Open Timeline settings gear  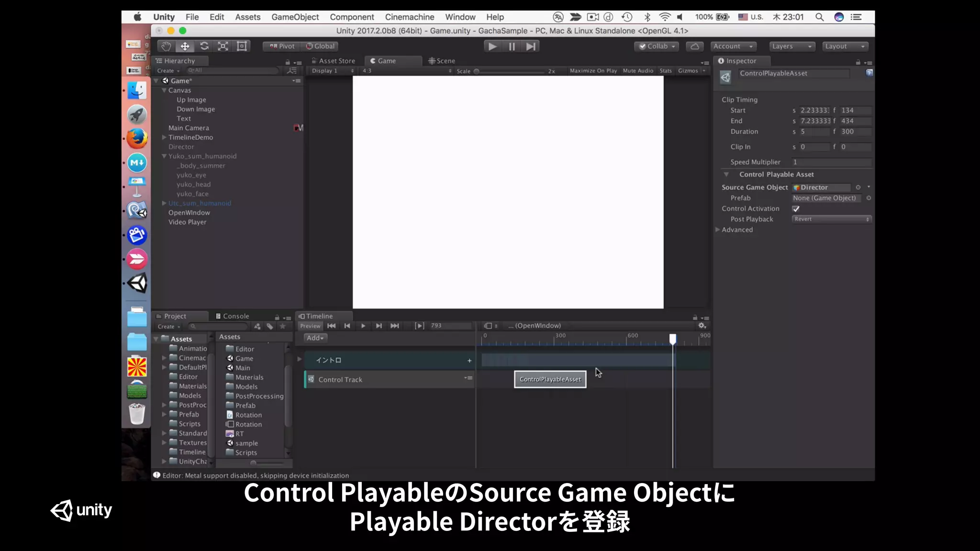[x=702, y=326]
